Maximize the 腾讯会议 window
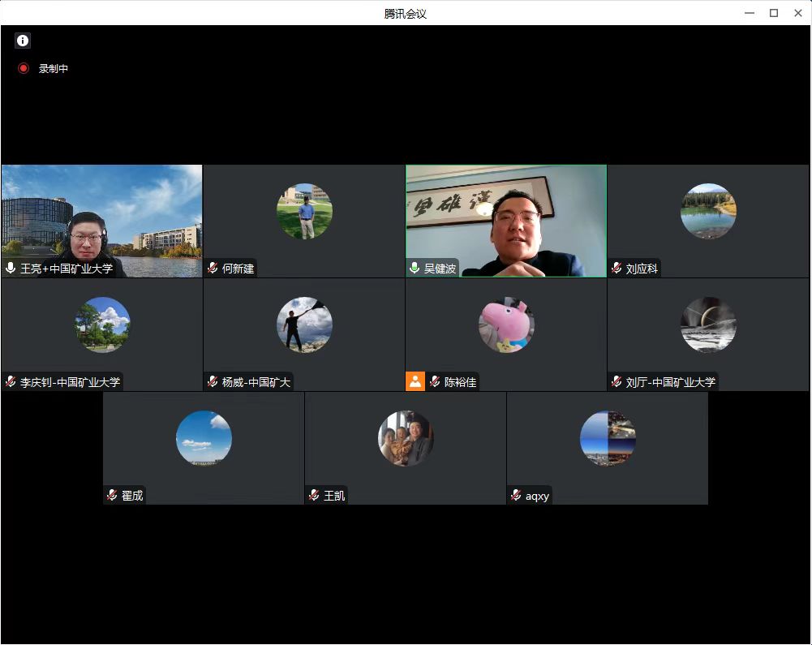The width and height of the screenshot is (812, 645). (774, 13)
